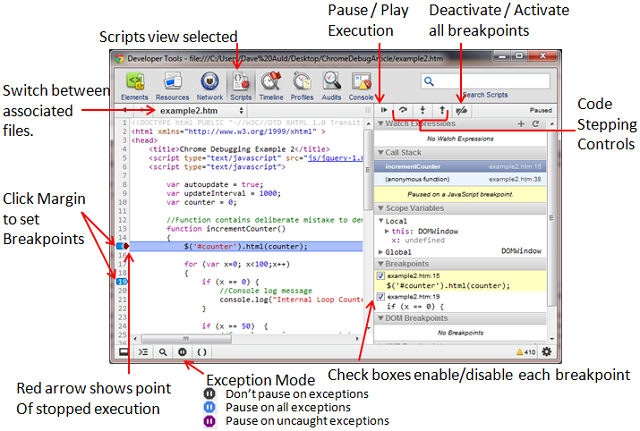Click the highlighted code line 15
The width and height of the screenshot is (640, 431).
pyautogui.click(x=246, y=246)
